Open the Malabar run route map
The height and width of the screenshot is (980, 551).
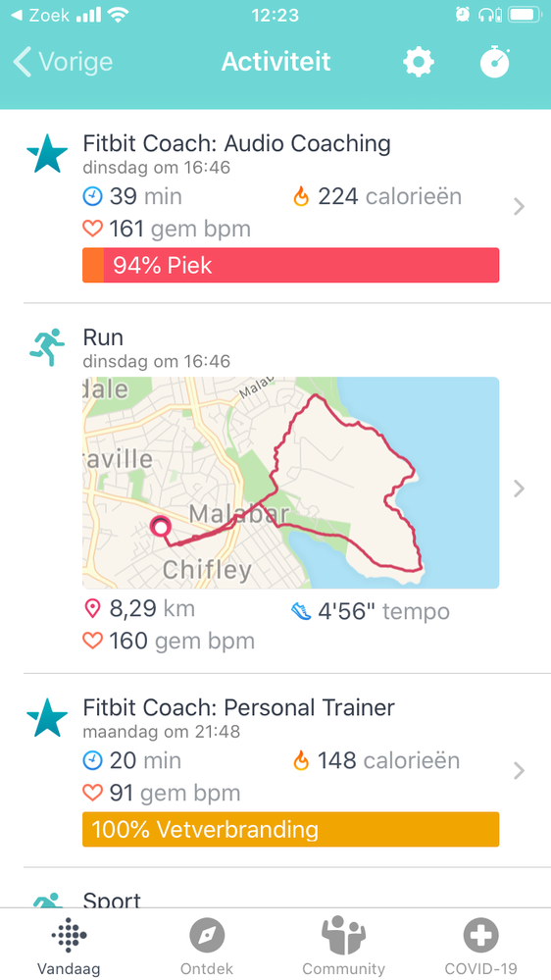click(290, 483)
